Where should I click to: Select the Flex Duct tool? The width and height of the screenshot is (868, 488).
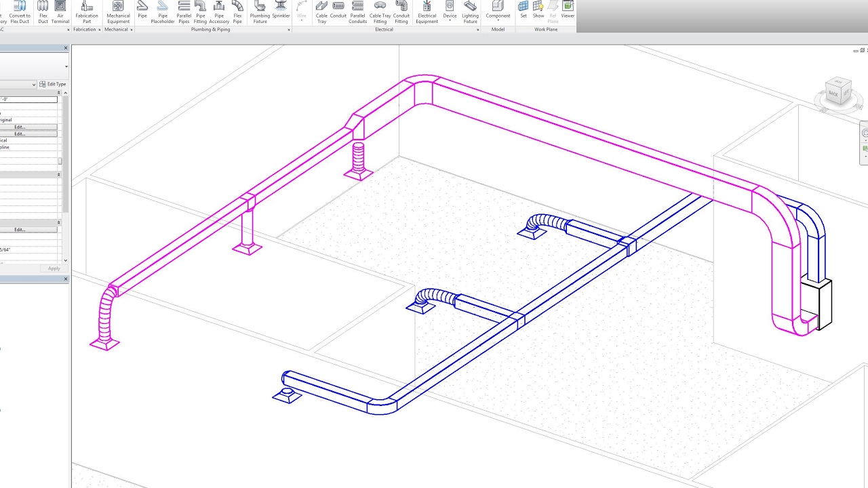coord(43,12)
